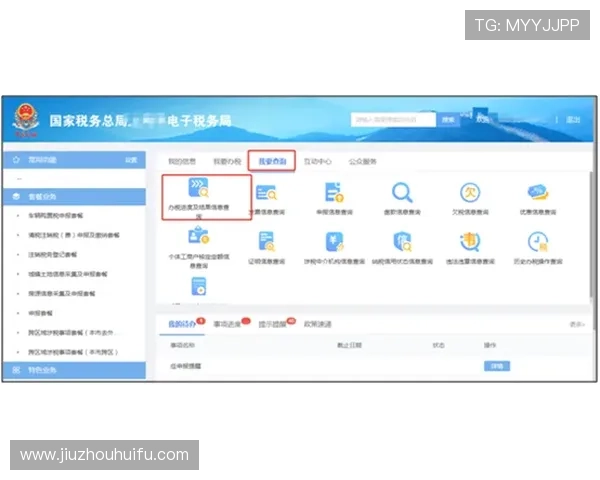Click the 搜索 search button
The width and height of the screenshot is (600, 480).
[x=448, y=119]
